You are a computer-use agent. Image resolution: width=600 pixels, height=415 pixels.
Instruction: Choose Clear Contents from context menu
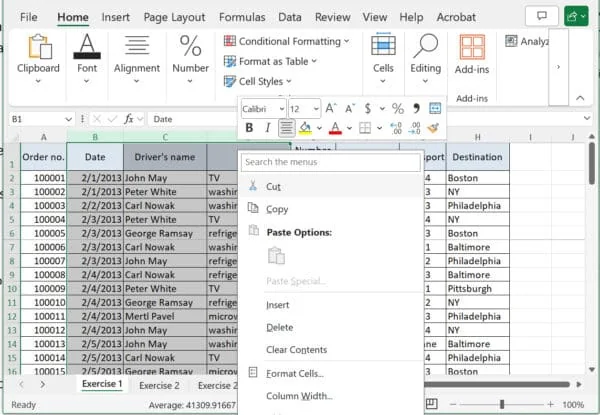pyautogui.click(x=332, y=350)
